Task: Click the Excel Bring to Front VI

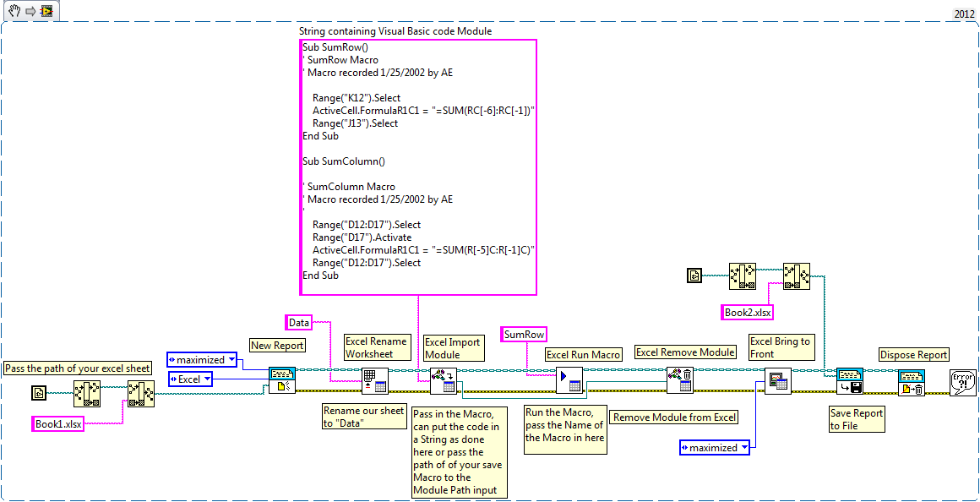Action: coord(779,382)
